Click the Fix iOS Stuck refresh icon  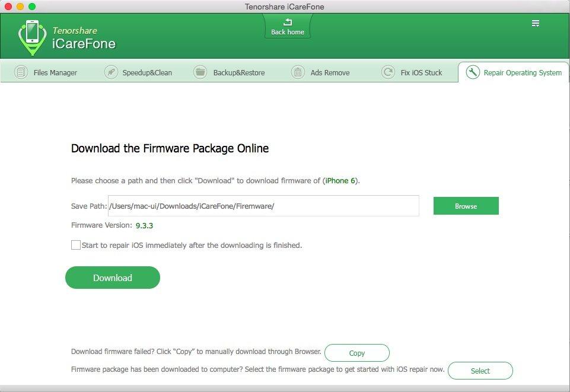click(388, 72)
